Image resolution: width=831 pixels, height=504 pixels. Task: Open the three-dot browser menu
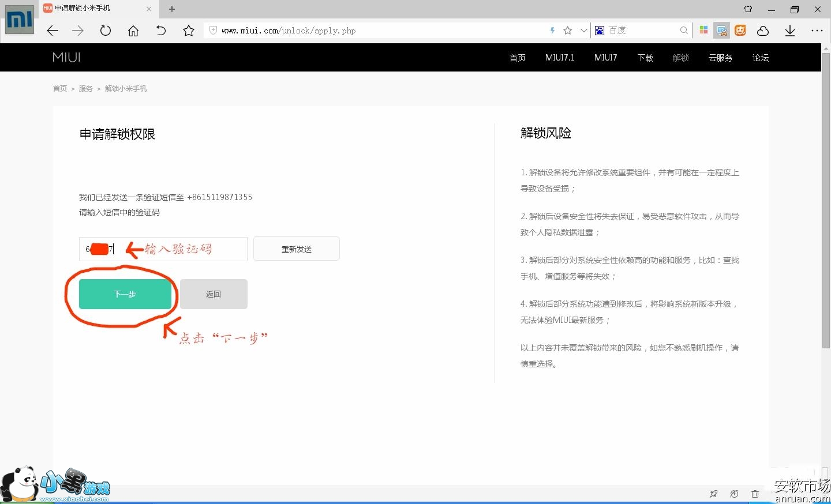[x=817, y=31]
